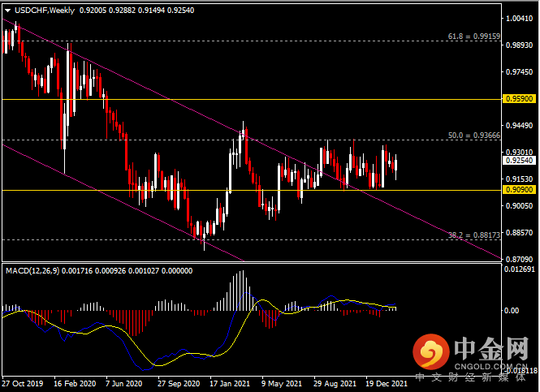Click the MACD value 0.001716 in header
Screen dimensions: 540x392
point(77,271)
